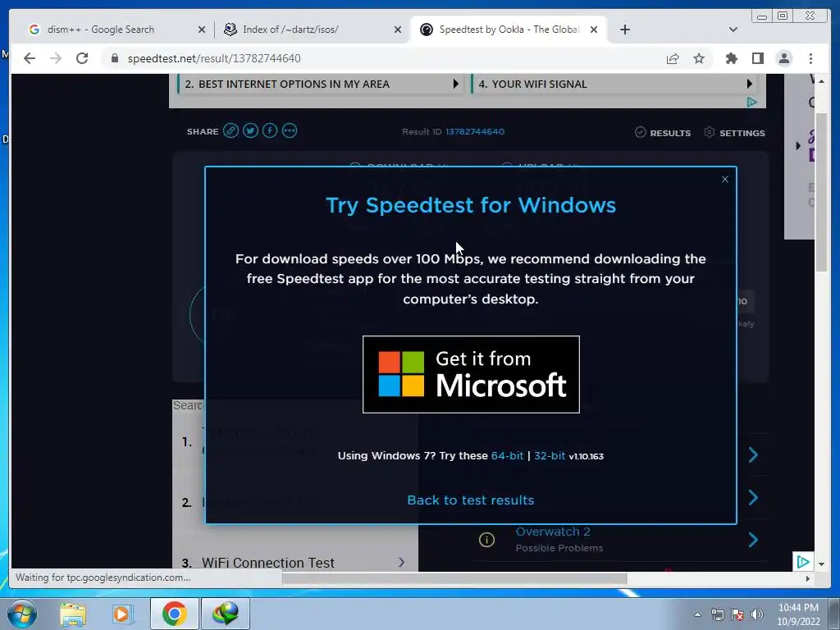The height and width of the screenshot is (630, 840).
Task: Open the network status tray icon
Action: pyautogui.click(x=717, y=614)
